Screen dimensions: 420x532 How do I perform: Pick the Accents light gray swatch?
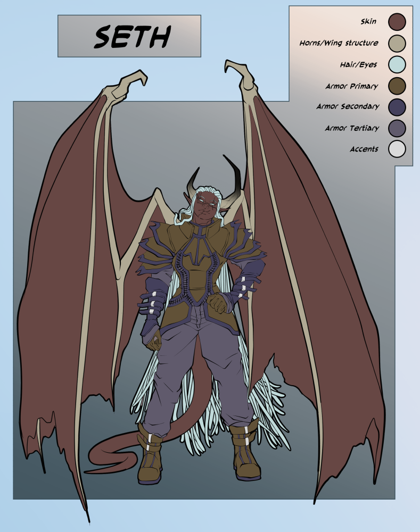pos(397,149)
